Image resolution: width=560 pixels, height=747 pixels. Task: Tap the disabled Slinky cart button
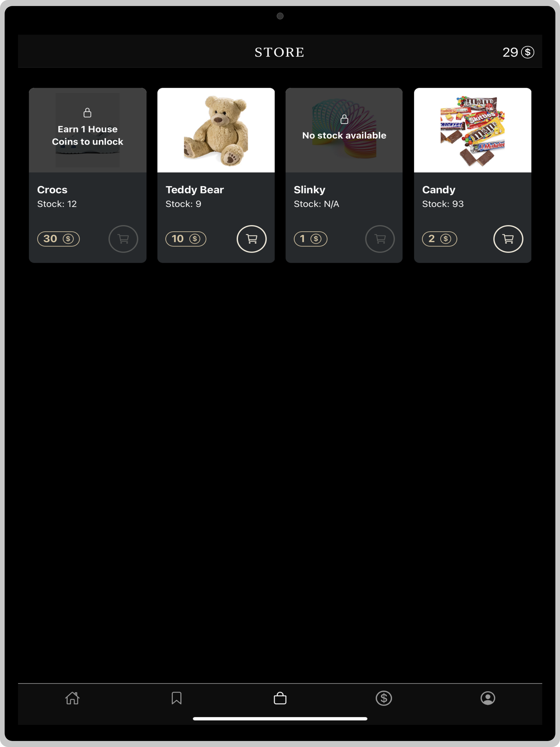[x=380, y=239]
